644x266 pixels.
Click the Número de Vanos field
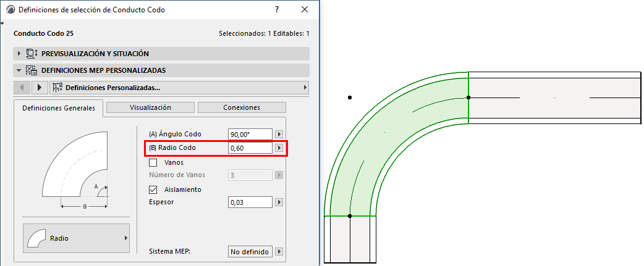coord(250,175)
